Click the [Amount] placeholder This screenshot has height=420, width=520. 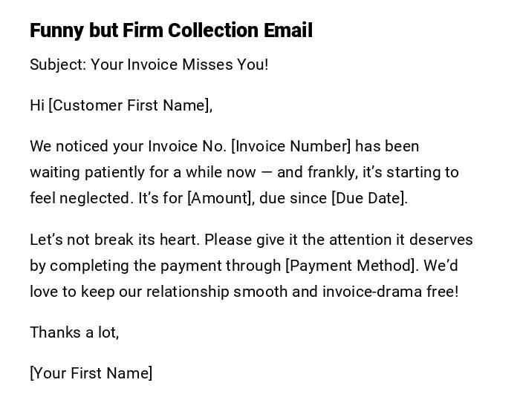point(219,198)
